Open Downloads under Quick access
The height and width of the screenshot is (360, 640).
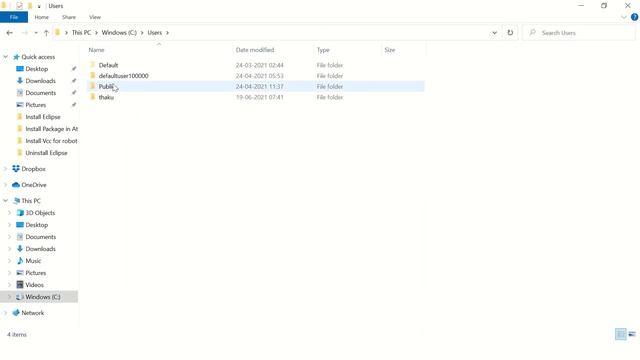[x=40, y=81]
